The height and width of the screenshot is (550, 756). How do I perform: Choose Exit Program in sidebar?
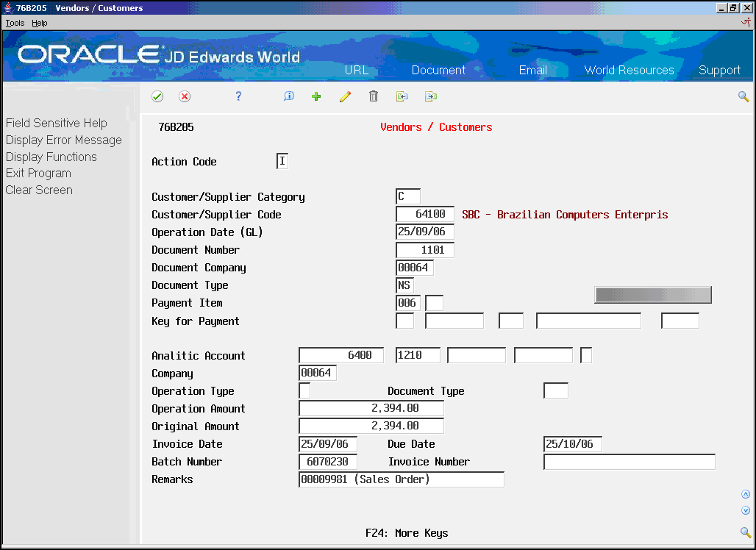tap(38, 174)
